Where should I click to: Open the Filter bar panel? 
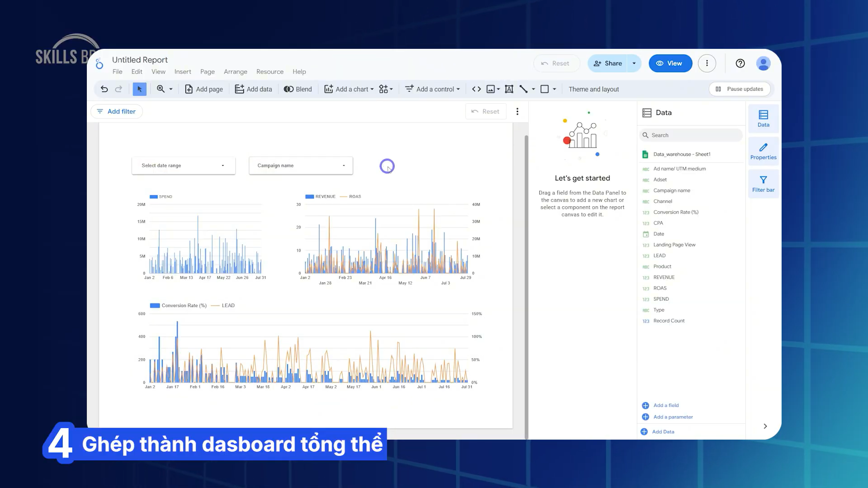point(763,184)
